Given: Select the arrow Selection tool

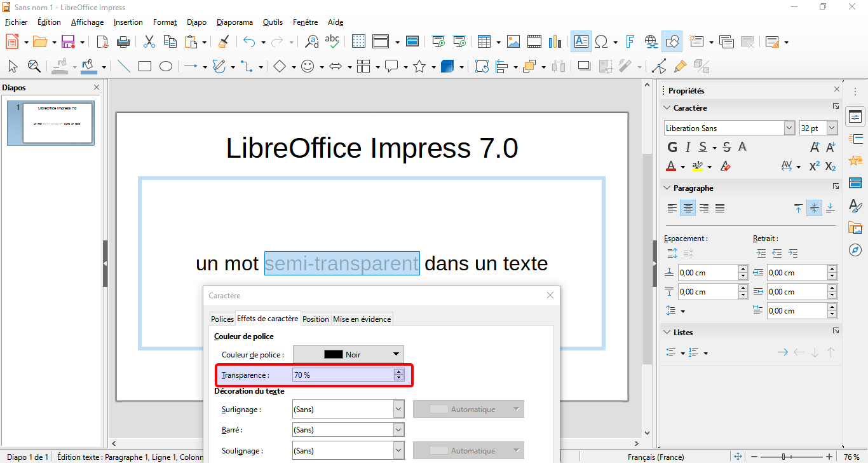Looking at the screenshot, I should [13, 66].
